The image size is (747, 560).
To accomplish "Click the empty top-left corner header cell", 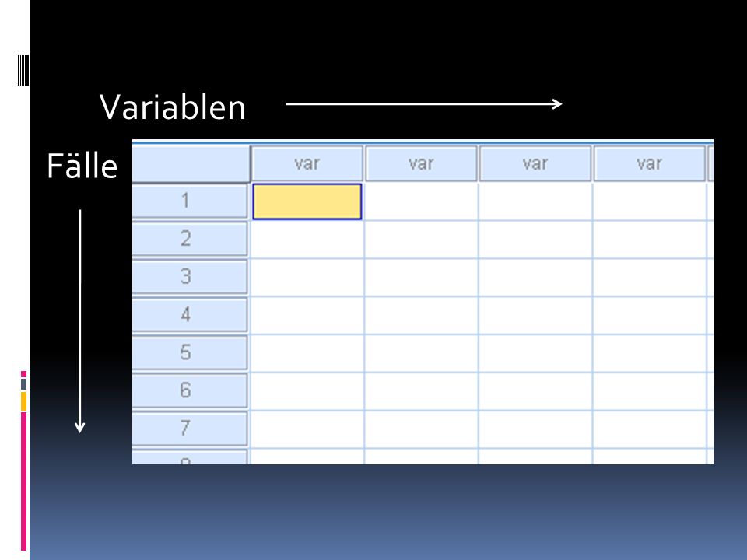I will pyautogui.click(x=191, y=164).
